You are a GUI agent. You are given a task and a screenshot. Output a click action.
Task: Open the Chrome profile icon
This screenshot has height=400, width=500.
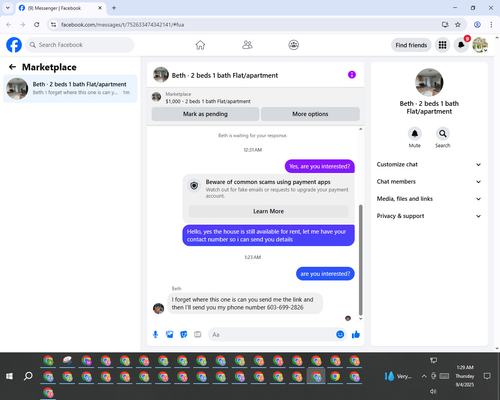[477, 25]
